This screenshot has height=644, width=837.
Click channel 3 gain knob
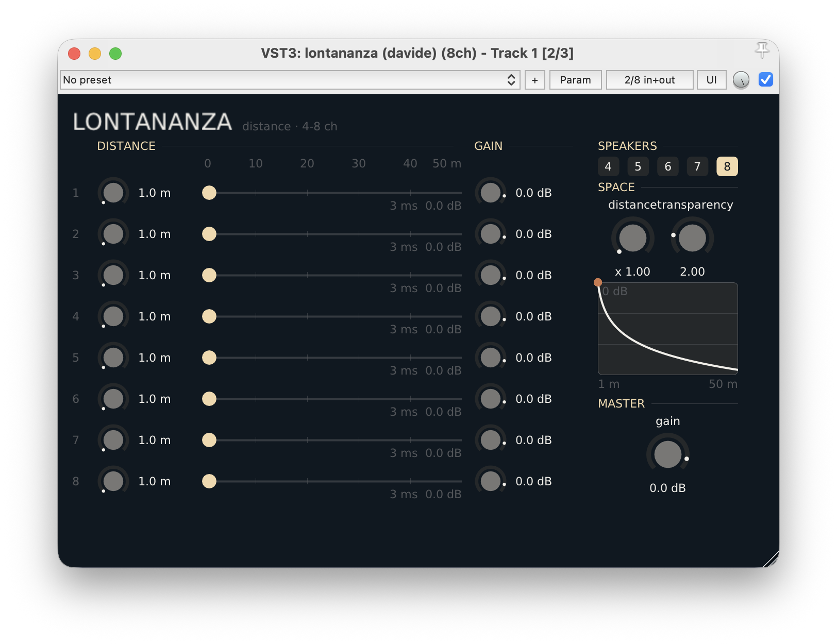click(x=491, y=275)
